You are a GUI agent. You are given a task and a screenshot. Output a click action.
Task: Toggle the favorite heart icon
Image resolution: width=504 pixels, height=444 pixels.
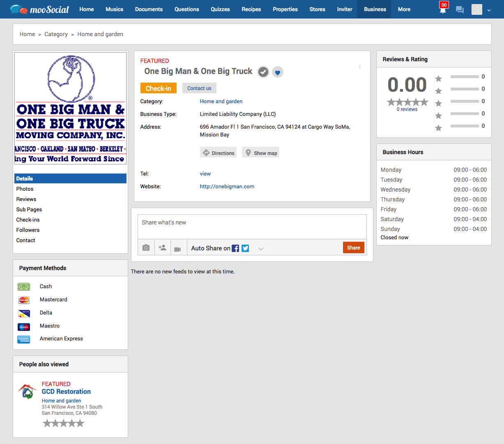(x=278, y=72)
